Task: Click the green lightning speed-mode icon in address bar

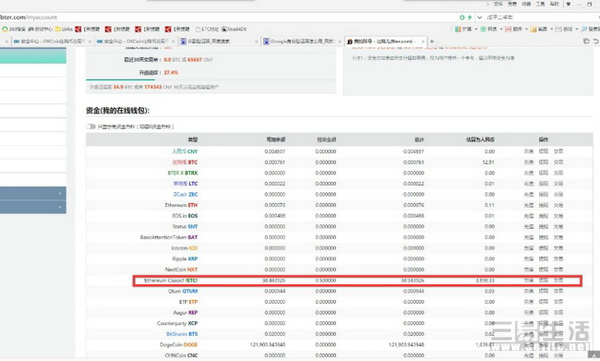Action: click(470, 17)
